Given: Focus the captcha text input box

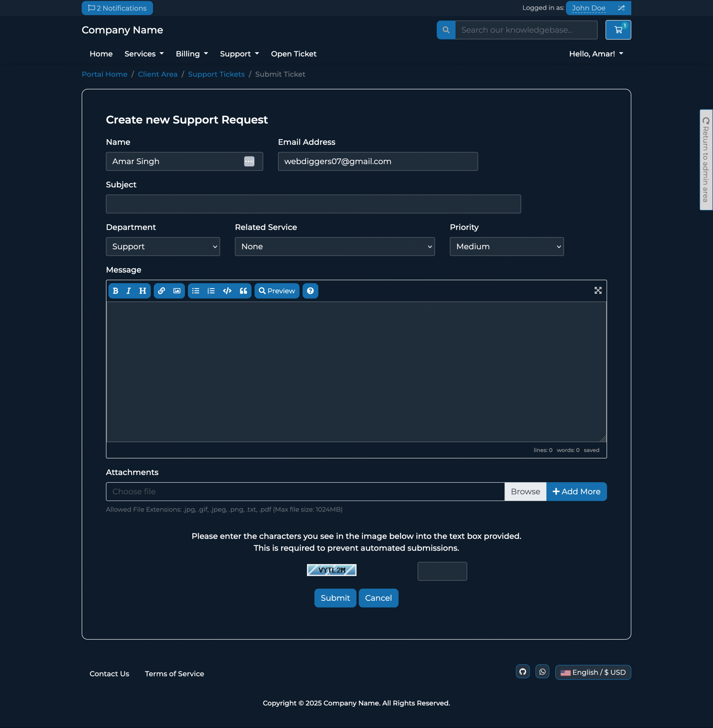Looking at the screenshot, I should (442, 571).
